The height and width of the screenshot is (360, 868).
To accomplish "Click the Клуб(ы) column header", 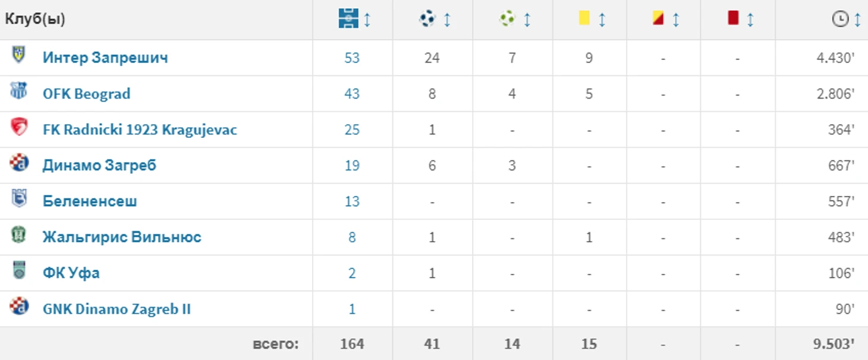I will point(35,19).
